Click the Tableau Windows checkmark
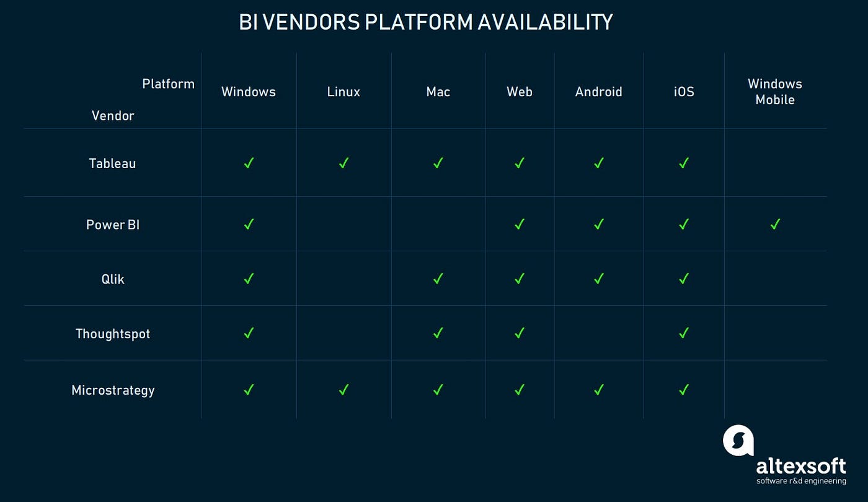The width and height of the screenshot is (868, 502). click(249, 163)
